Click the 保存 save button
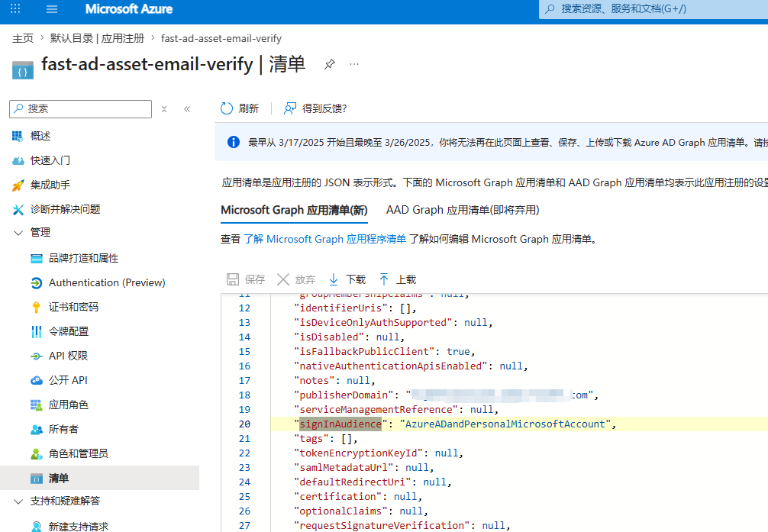The image size is (768, 532). pyautogui.click(x=245, y=279)
